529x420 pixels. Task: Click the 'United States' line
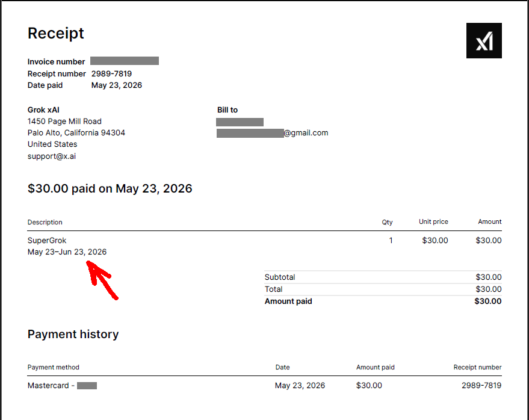click(52, 144)
